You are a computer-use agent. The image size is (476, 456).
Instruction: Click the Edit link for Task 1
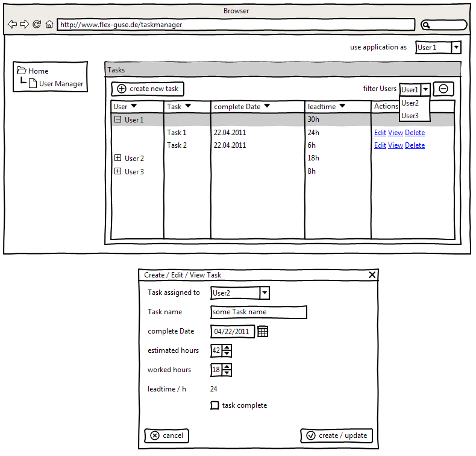pos(380,133)
